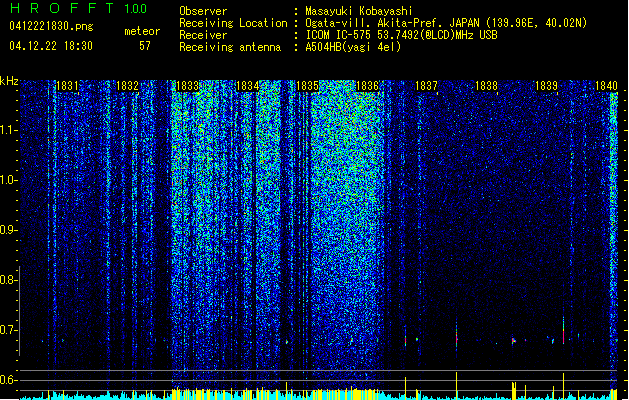Screen dimensions: 629x400
Task: Click the 1834 time marker
Action: (x=248, y=86)
